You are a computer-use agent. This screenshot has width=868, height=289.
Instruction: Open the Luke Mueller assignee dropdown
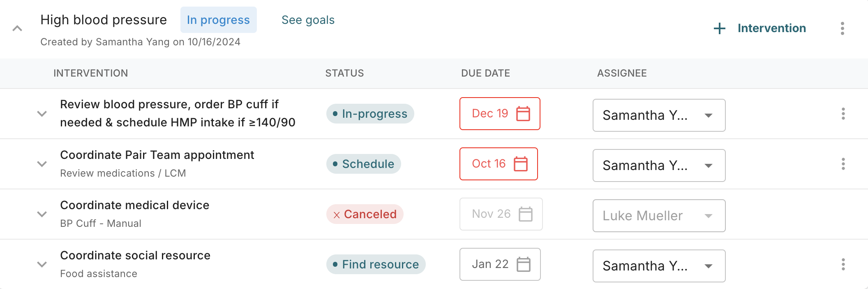tap(659, 216)
